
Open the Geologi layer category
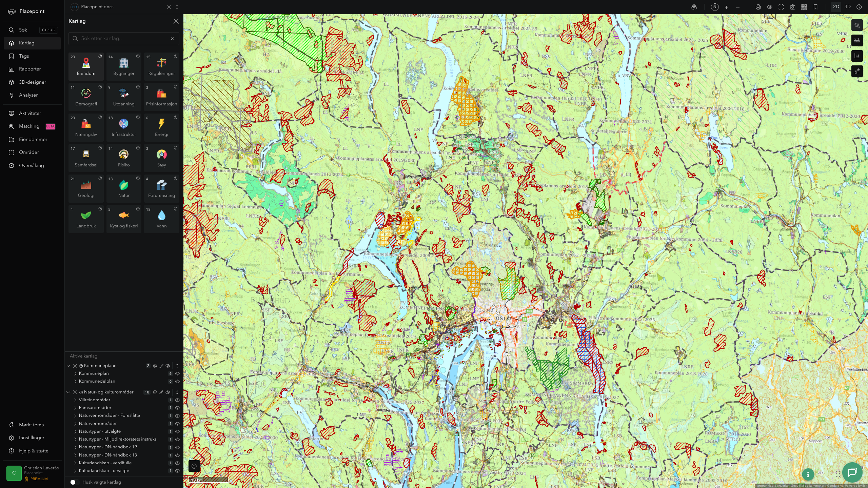[86, 188]
